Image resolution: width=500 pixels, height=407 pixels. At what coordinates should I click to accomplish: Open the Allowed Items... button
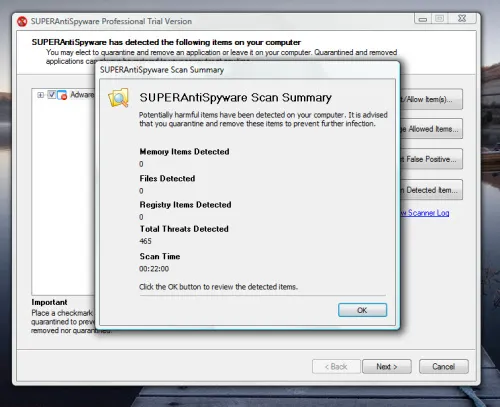coord(431,129)
